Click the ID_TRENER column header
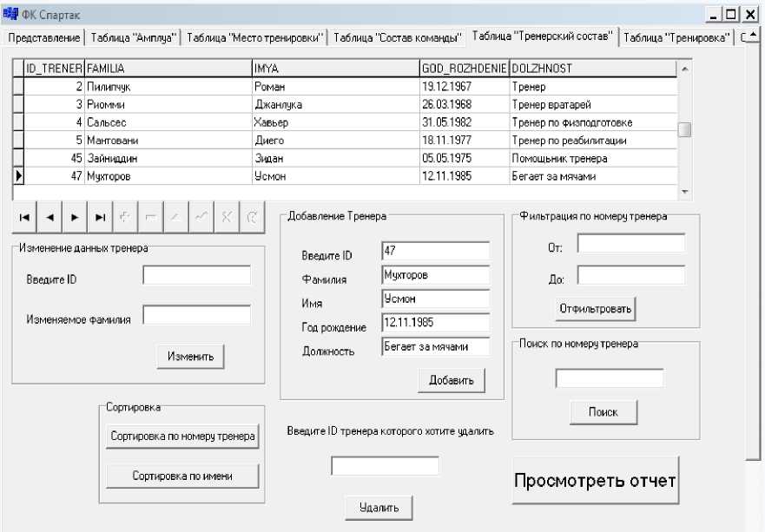The height and width of the screenshot is (532, 765). coord(54,69)
